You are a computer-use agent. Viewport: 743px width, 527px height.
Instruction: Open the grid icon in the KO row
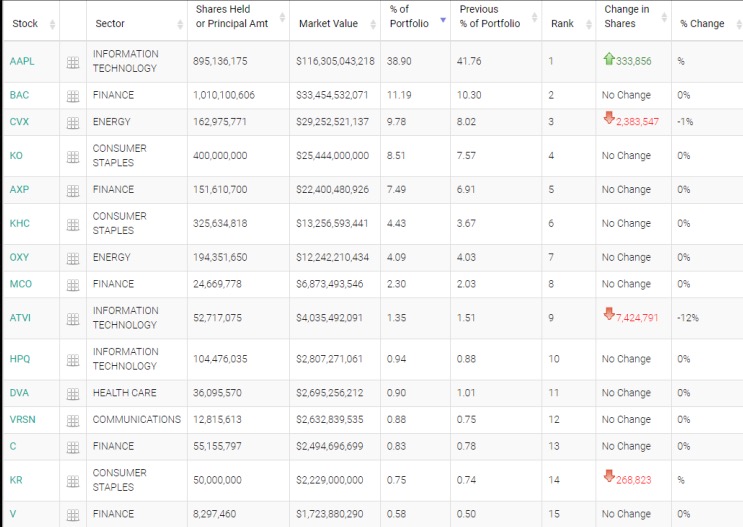click(73, 157)
